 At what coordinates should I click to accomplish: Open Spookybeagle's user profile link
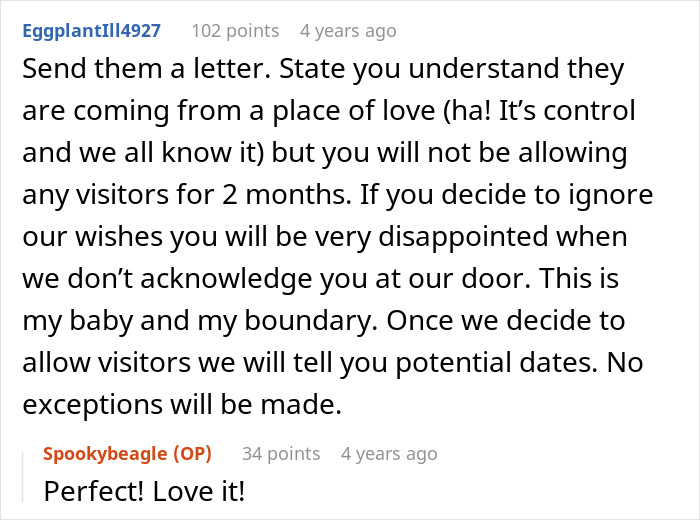(105, 453)
